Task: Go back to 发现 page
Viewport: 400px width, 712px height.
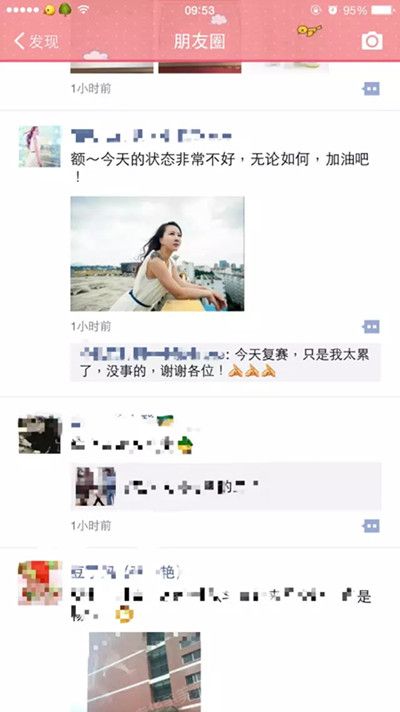Action: 36,41
